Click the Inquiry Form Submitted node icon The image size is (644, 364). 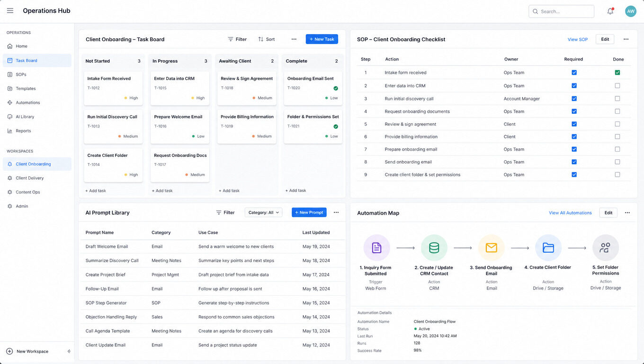click(x=376, y=247)
